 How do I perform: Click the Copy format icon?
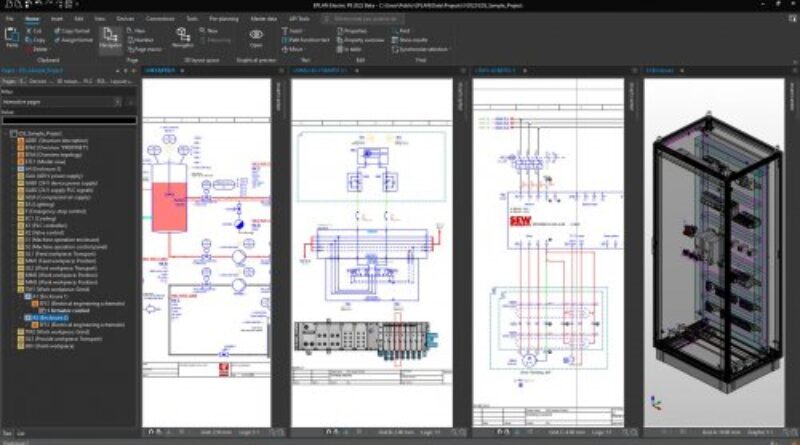coord(75,30)
